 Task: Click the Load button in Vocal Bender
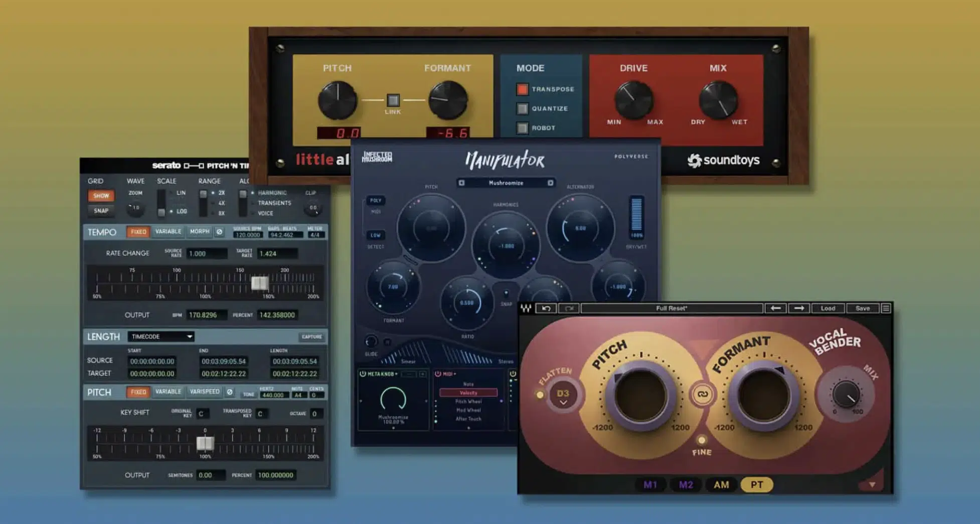(x=828, y=308)
